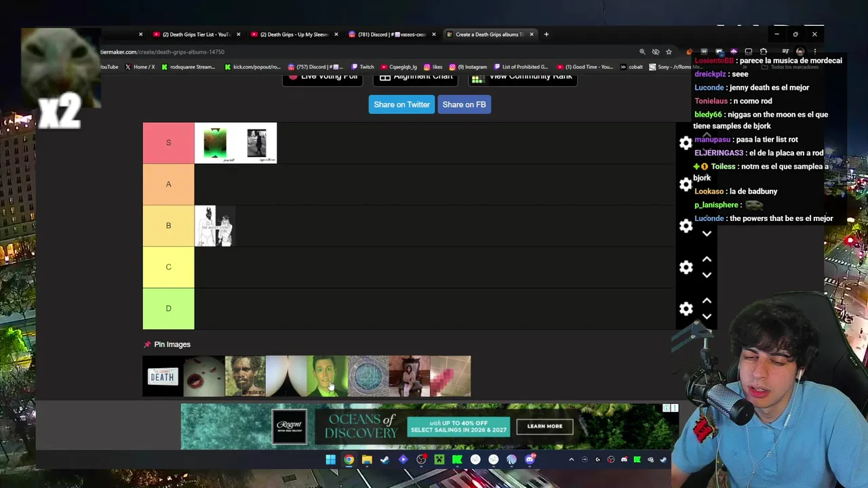This screenshot has width=868, height=488.
Task: Click Pin Images label
Action: coord(172,344)
